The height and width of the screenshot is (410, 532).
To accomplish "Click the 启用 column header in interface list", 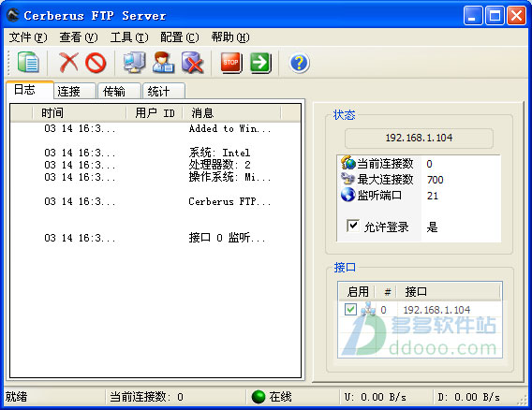I will (358, 291).
